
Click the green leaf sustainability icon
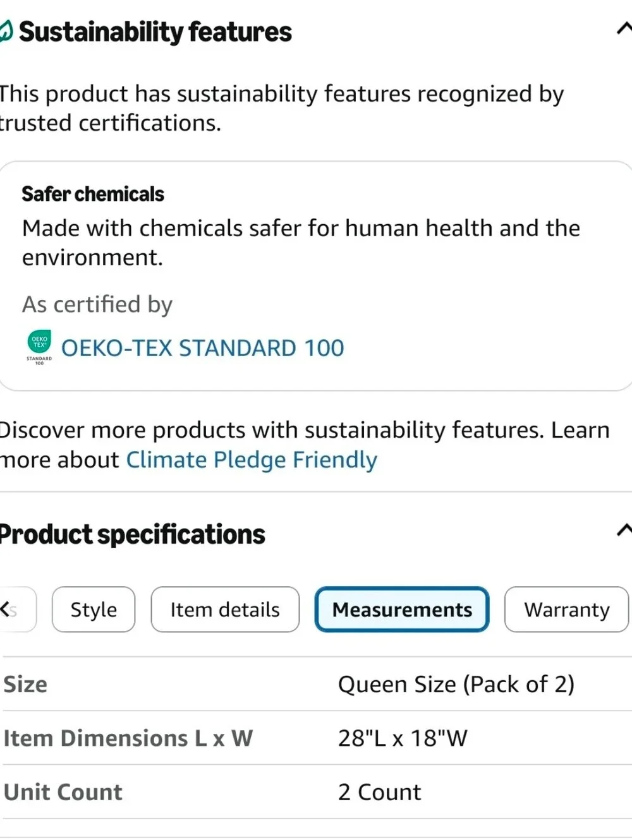[6, 32]
